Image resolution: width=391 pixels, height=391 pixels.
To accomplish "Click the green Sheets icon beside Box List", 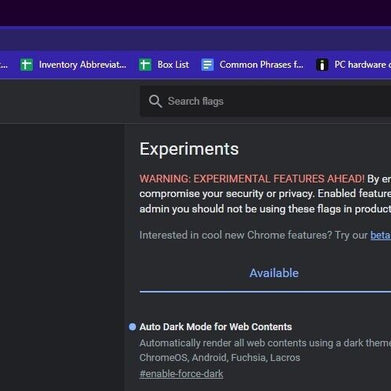I will click(x=145, y=65).
